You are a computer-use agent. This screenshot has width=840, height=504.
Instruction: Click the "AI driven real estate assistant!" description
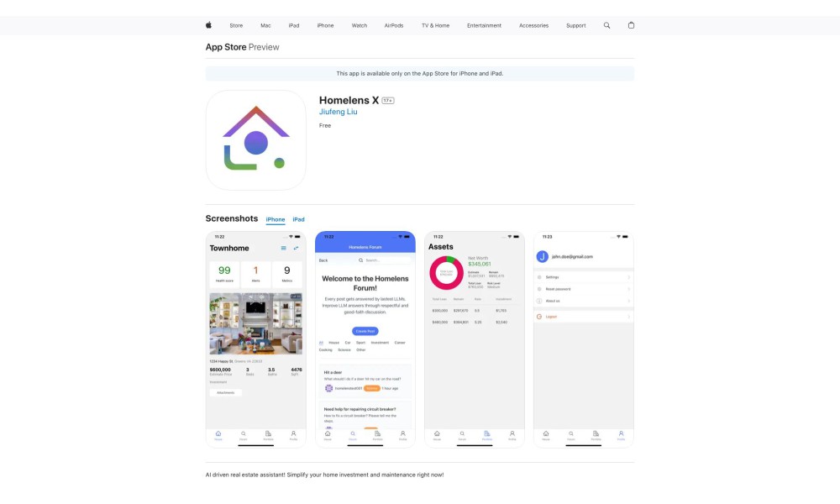coord(324,475)
